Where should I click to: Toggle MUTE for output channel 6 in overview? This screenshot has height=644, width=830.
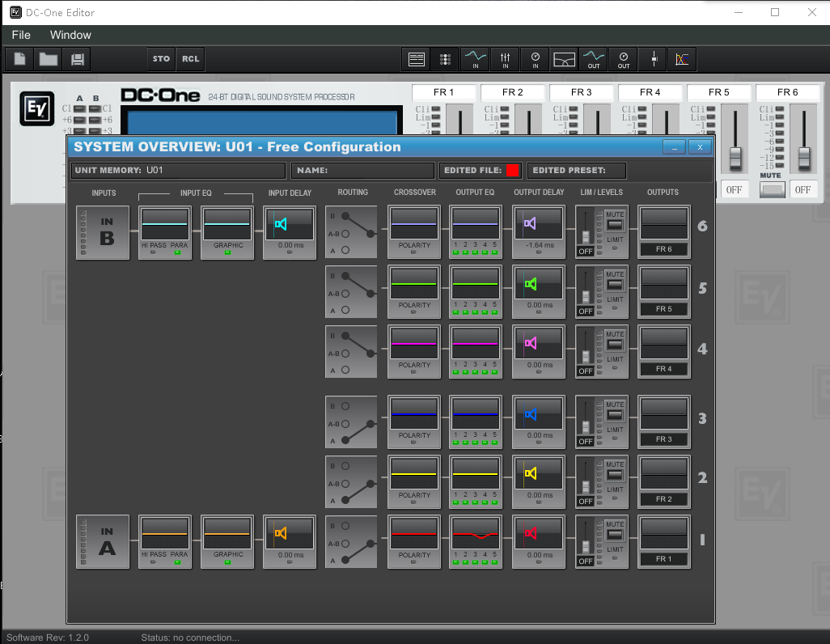point(615,225)
